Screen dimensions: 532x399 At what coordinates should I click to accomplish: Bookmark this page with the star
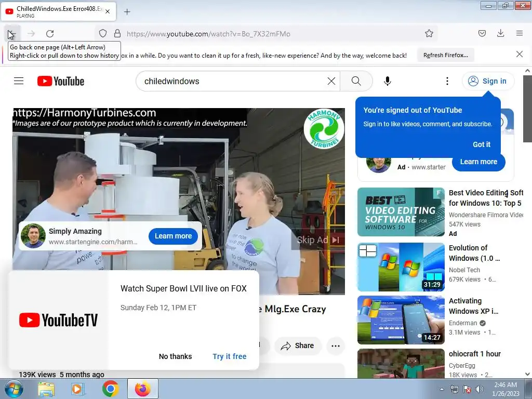pyautogui.click(x=429, y=33)
